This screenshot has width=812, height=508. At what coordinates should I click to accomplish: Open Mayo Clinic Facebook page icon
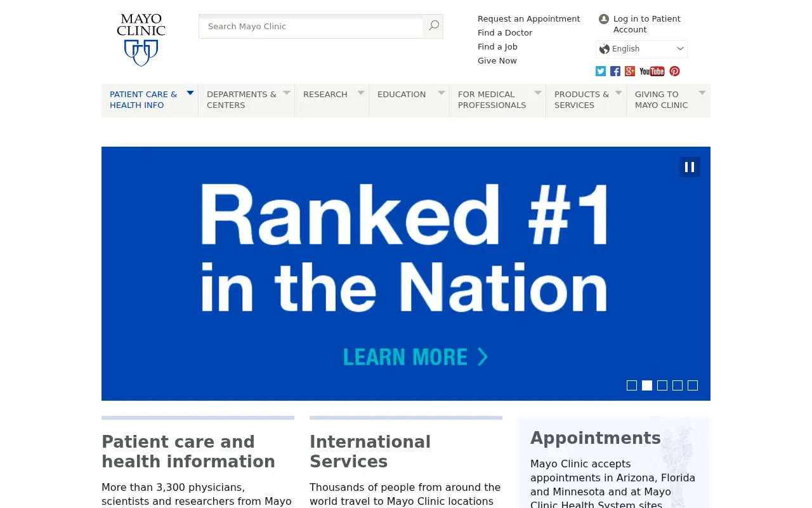click(x=615, y=71)
